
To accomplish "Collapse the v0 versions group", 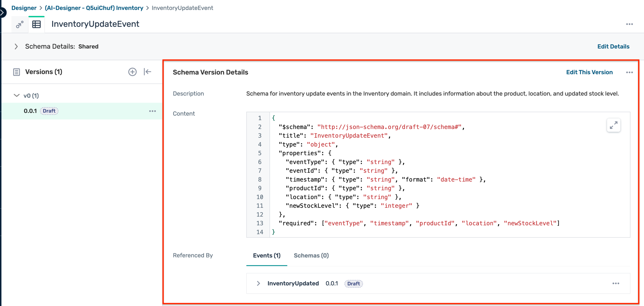I will pos(16,96).
